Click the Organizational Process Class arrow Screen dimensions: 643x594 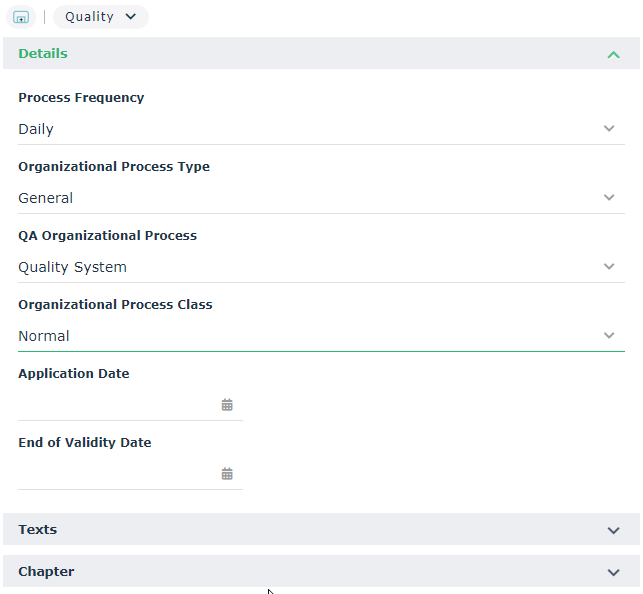point(609,336)
